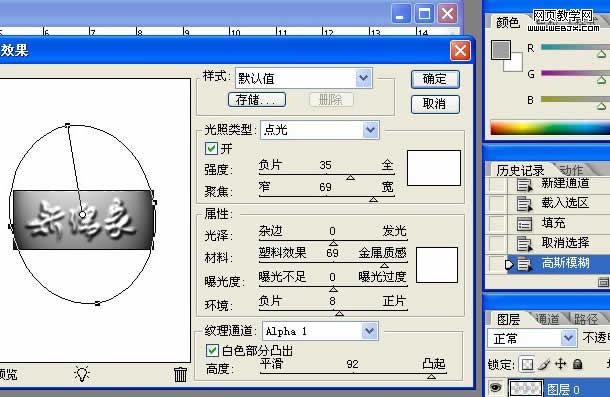This screenshot has height=397, width=610.
Task: Select the 新建通道 history state
Action: coord(559,184)
